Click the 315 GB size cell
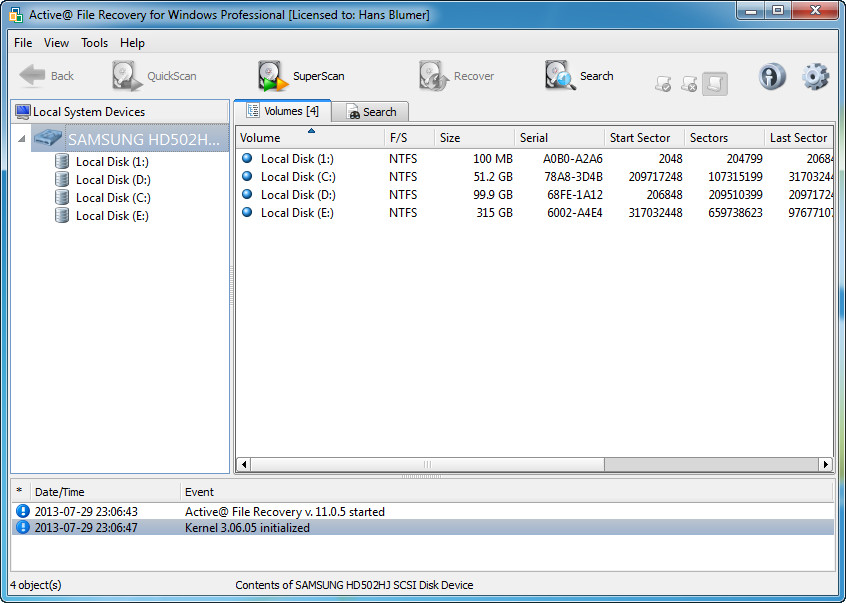 [494, 213]
